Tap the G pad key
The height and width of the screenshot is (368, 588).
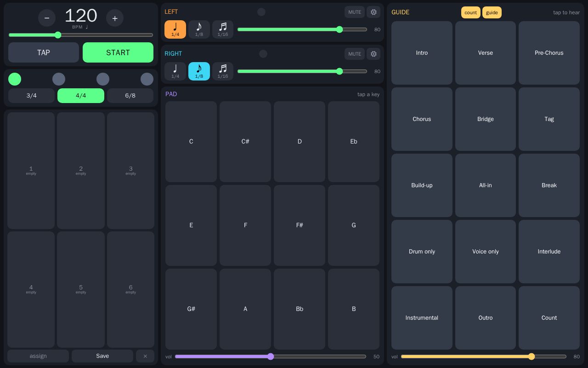coord(354,225)
